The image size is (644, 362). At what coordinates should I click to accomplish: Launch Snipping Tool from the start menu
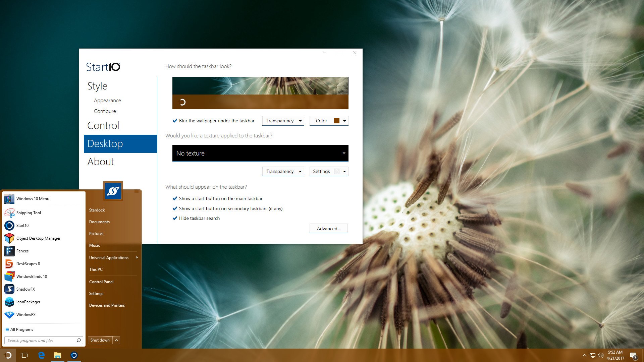29,213
